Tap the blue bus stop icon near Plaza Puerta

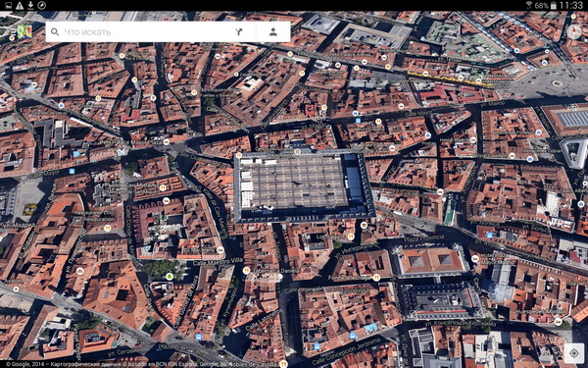(199, 337)
